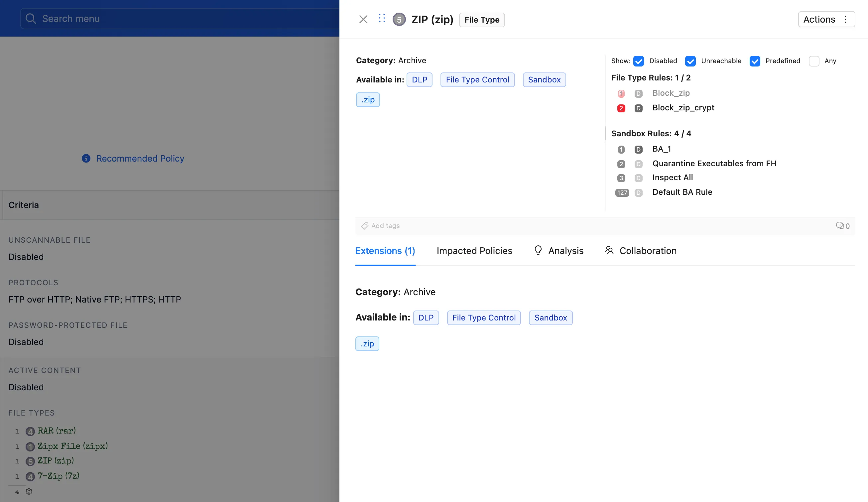Switch to the Extensions (1) tab
This screenshot has width=868, height=502.
click(x=385, y=250)
